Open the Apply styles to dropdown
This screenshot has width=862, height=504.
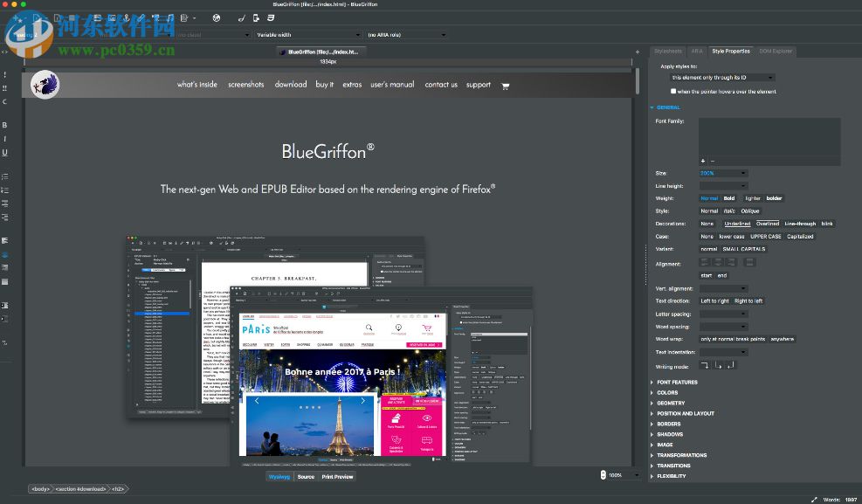tap(721, 77)
